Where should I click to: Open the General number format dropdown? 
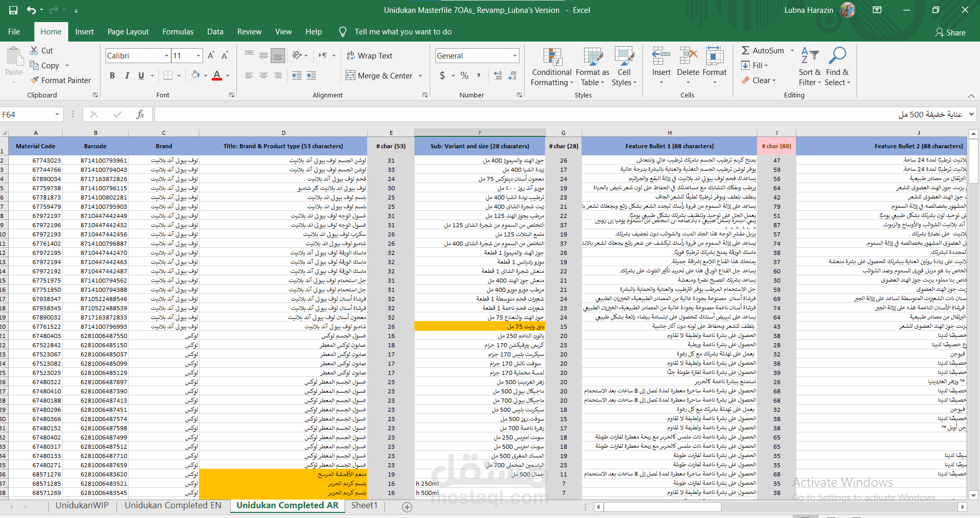click(x=515, y=55)
